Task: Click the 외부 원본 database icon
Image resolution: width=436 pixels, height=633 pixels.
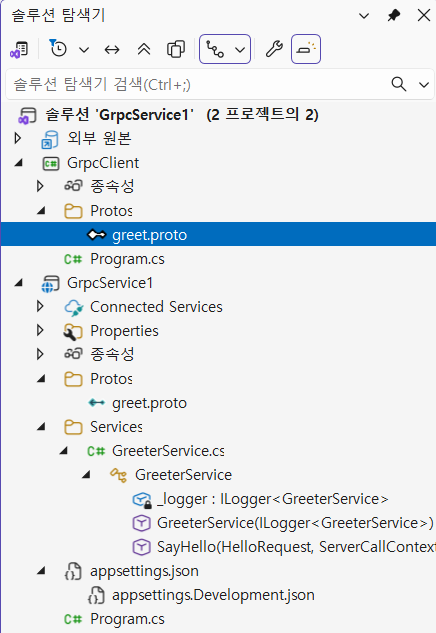Action: point(49,140)
